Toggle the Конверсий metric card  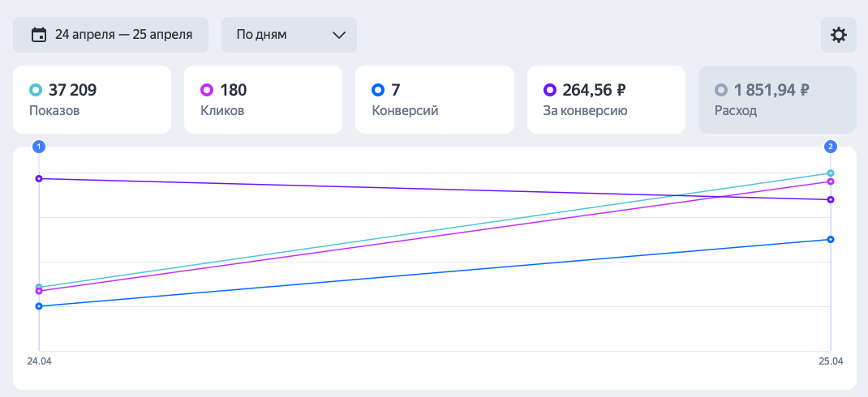click(x=434, y=100)
